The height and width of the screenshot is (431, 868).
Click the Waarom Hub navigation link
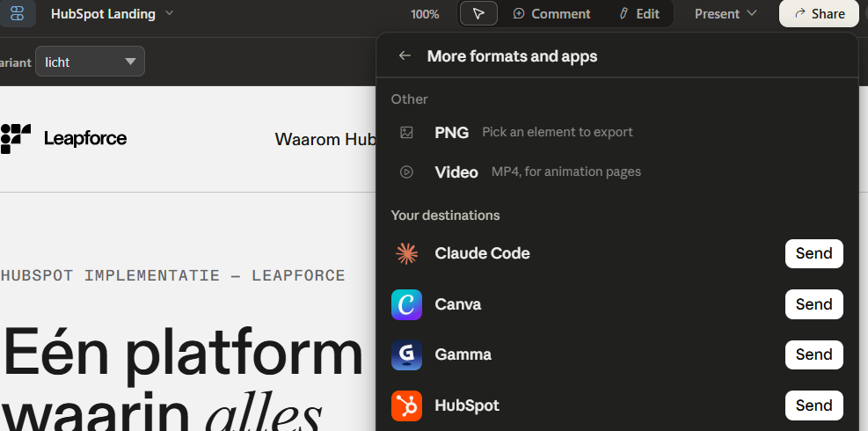325,139
